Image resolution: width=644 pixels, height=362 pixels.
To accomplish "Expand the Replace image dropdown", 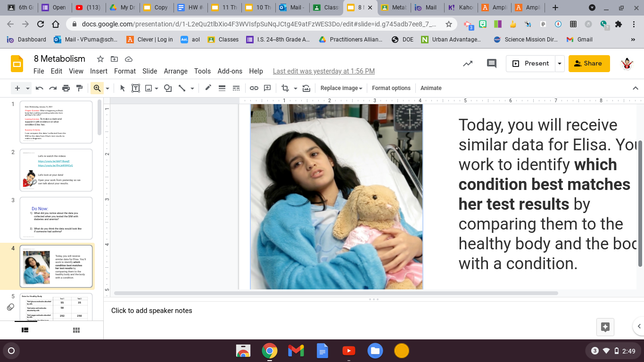I will click(x=341, y=88).
